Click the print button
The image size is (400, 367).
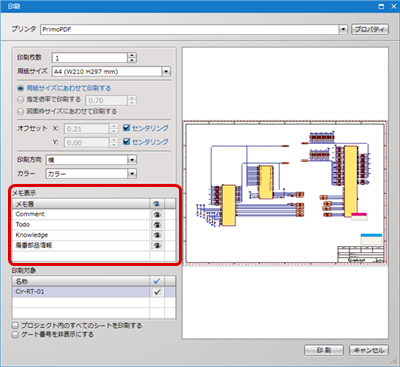324,350
